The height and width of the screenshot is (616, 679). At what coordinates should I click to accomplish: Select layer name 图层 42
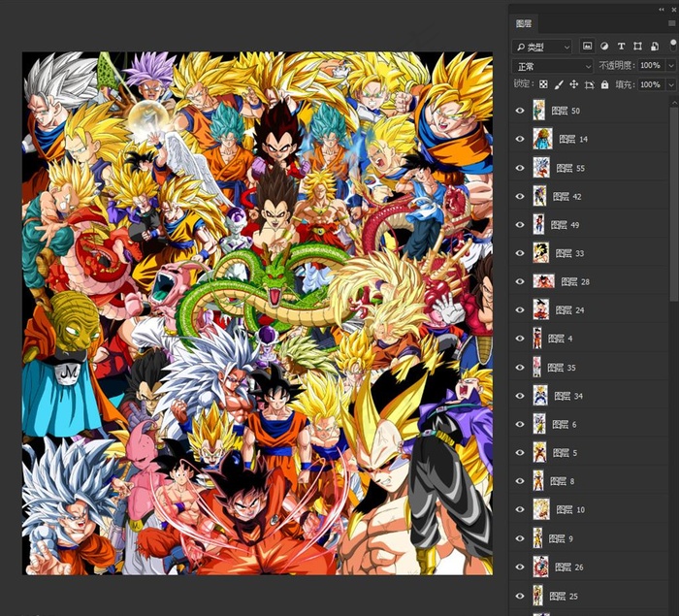[566, 197]
